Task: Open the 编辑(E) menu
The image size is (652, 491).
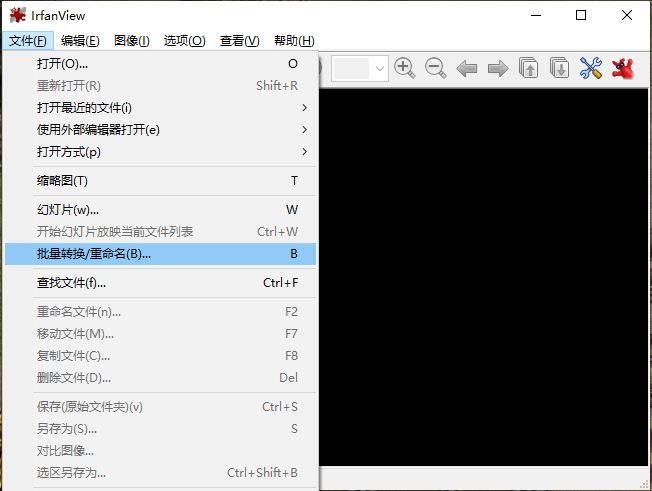Action: [x=80, y=41]
